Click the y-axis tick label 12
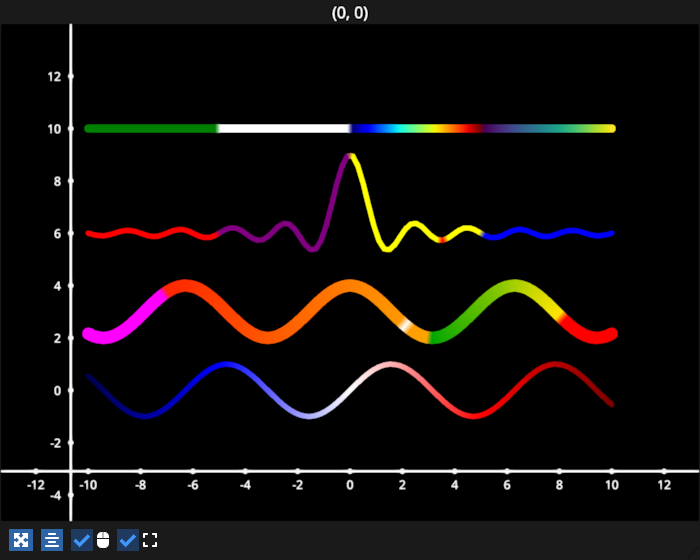 click(x=54, y=77)
